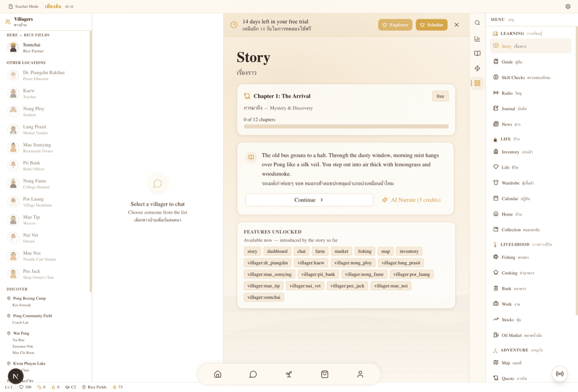Open News in the Learning menu
Screen dimensions: 578x392
click(x=507, y=124)
